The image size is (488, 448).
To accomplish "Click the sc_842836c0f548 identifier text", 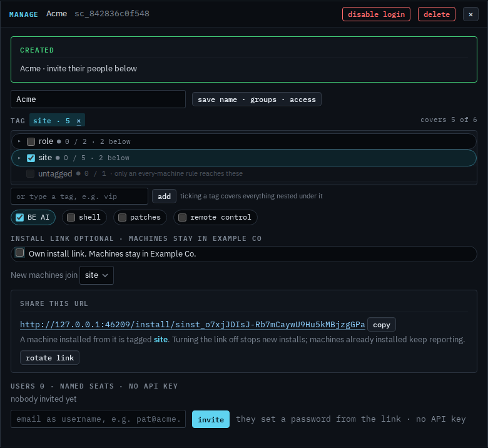I will (112, 14).
